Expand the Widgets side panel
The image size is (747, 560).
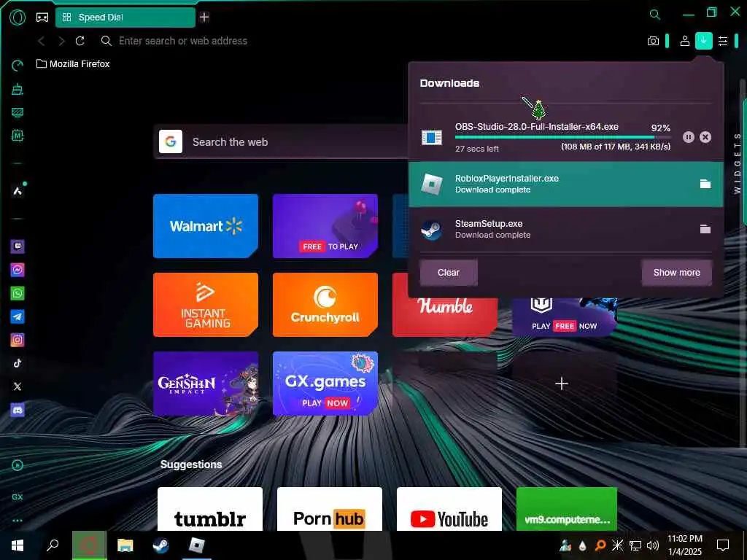coord(737,163)
